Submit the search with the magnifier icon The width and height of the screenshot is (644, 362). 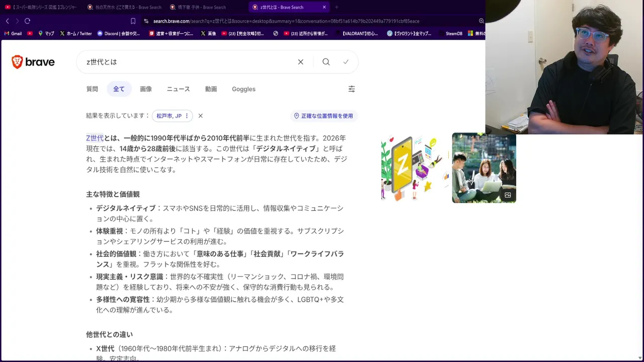coord(326,62)
